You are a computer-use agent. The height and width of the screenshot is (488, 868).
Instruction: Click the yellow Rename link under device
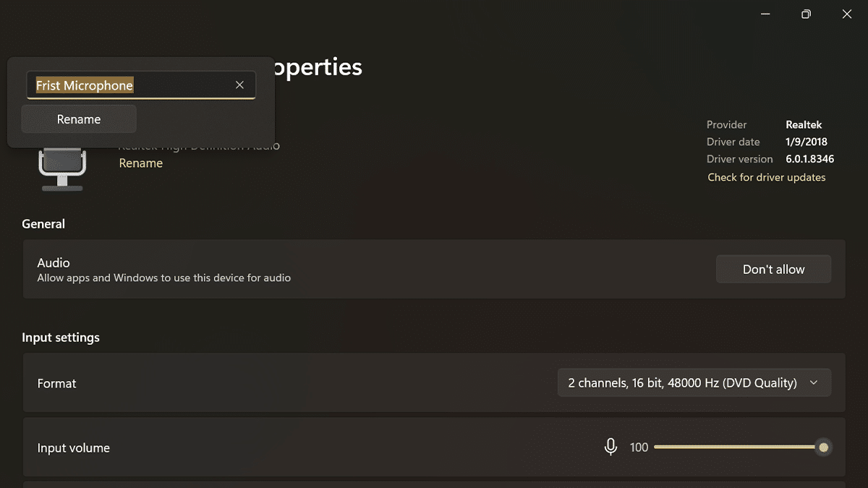click(x=140, y=163)
